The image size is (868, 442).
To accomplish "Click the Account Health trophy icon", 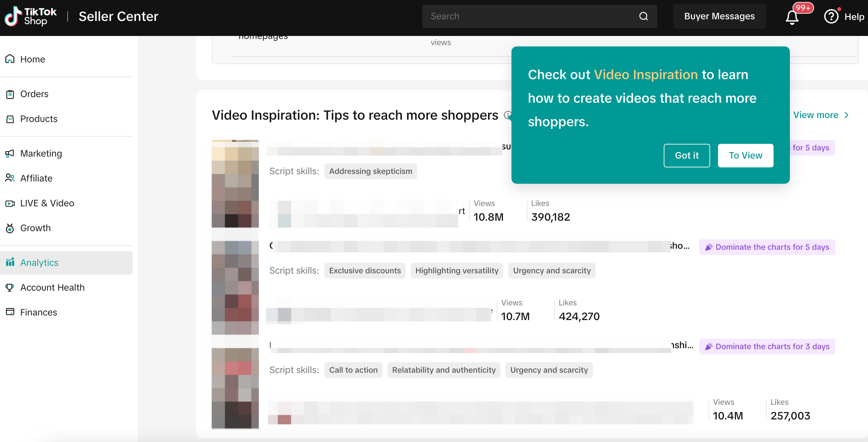I will (x=10, y=287).
